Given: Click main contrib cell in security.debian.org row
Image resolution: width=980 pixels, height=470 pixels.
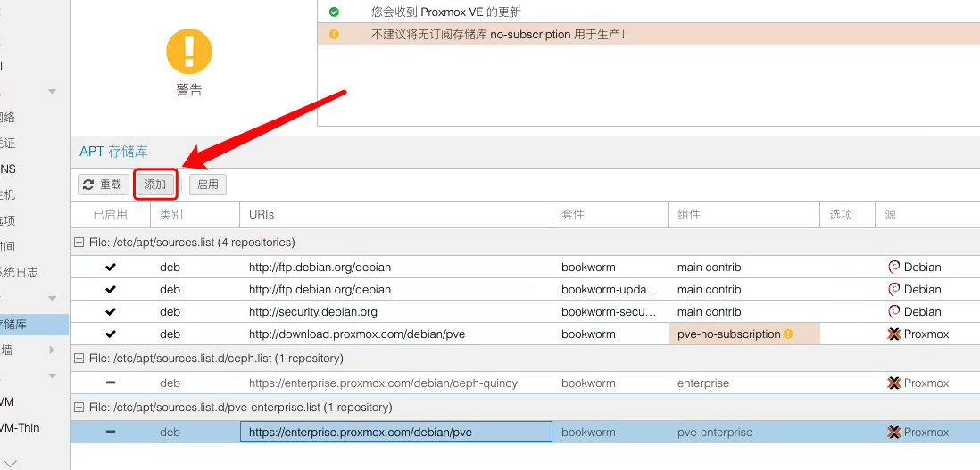Looking at the screenshot, I should pyautogui.click(x=743, y=311).
